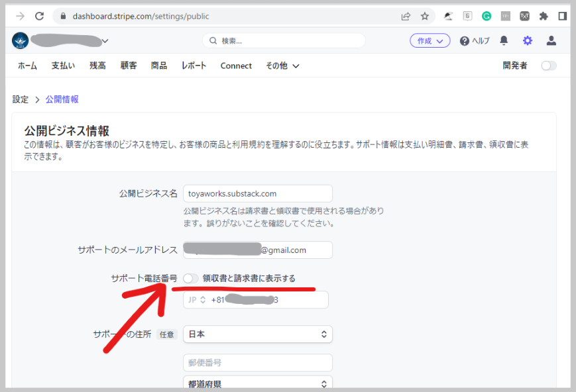This screenshot has height=392, width=576.
Task: Click the 設定 breadcrumb link
Action: [x=20, y=99]
